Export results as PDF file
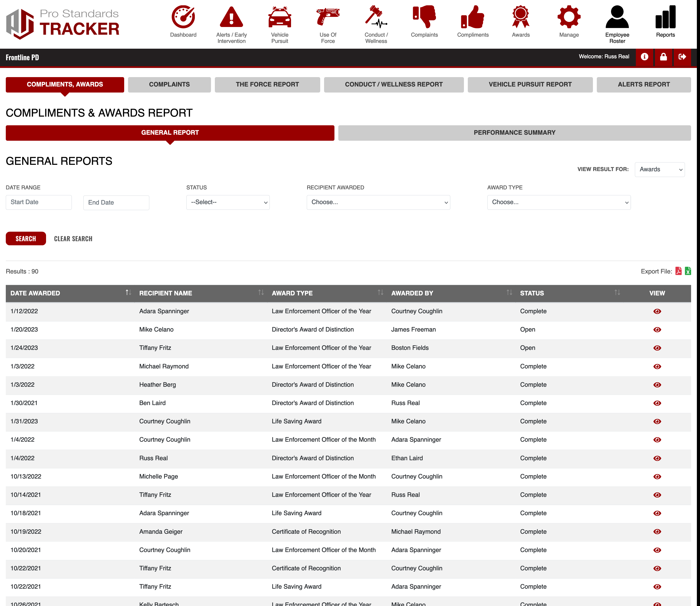This screenshot has height=606, width=700. pos(678,271)
